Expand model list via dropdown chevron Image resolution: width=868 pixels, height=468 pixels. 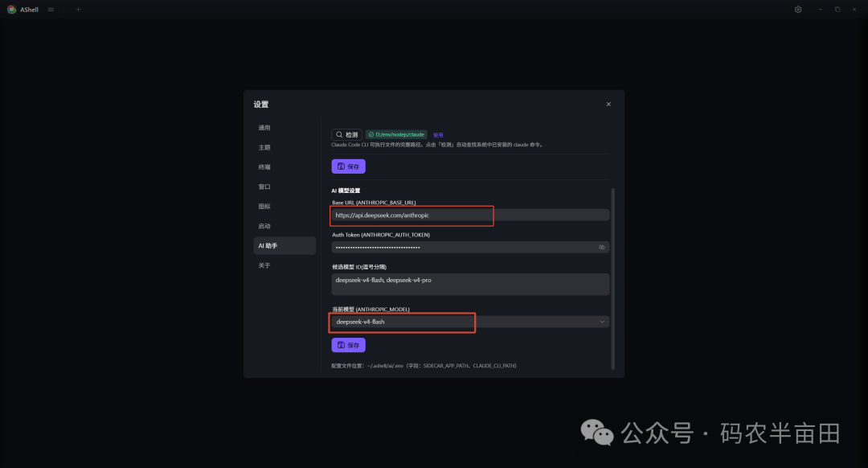click(602, 322)
